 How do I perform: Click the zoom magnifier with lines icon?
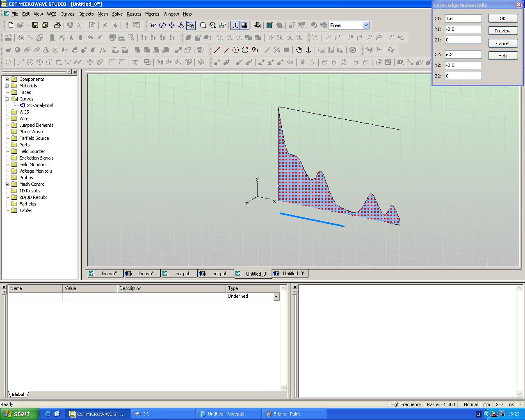pos(213,25)
